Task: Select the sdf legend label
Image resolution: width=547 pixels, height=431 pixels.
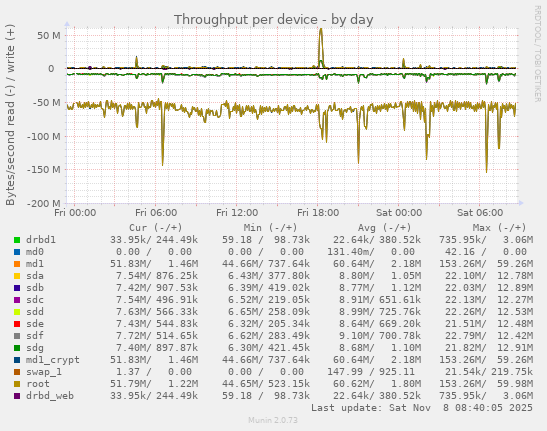Action: [35, 336]
